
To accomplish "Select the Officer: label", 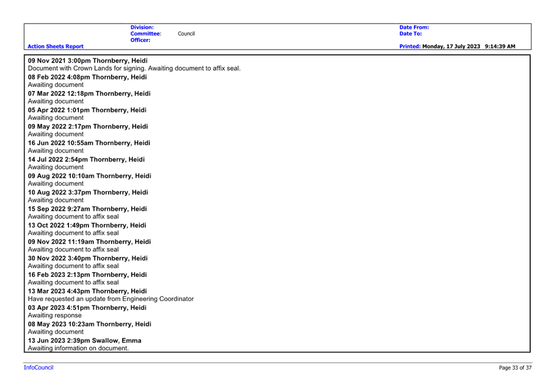I will [140, 40].
